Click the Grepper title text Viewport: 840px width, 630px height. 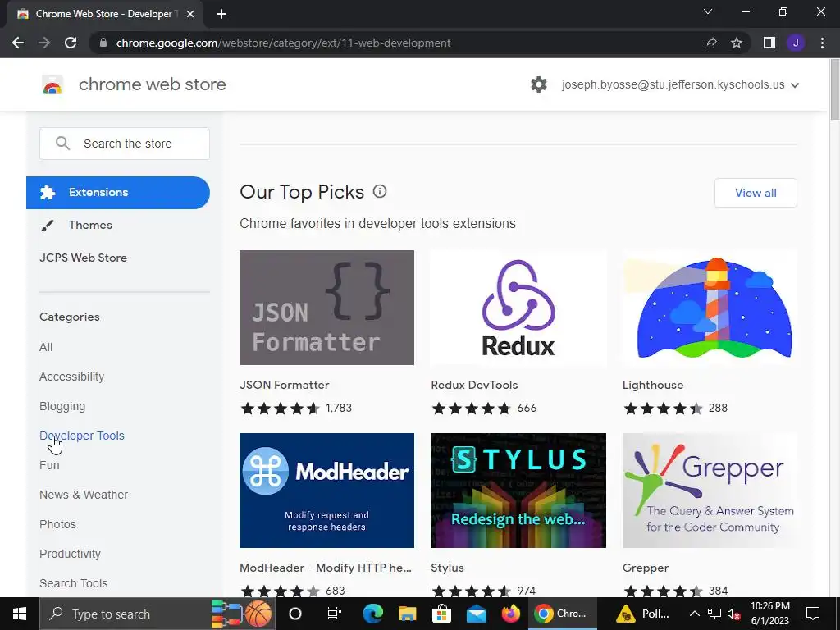tap(646, 568)
